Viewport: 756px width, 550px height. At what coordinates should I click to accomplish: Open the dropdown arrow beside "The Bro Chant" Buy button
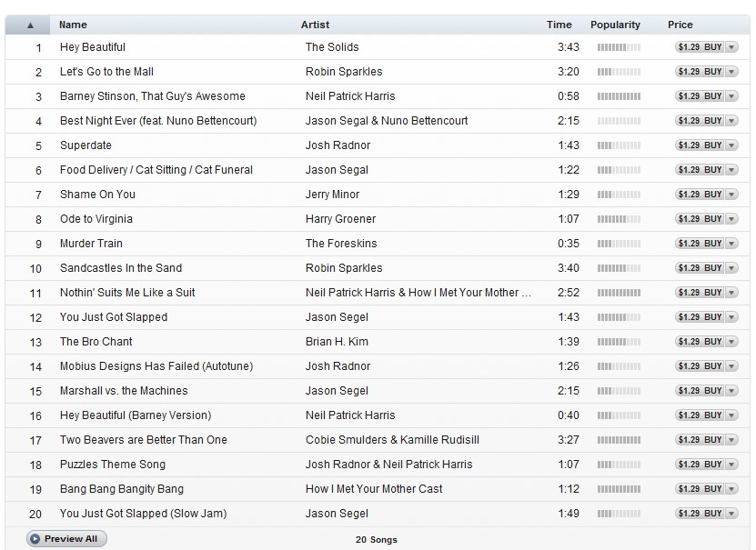click(x=731, y=342)
